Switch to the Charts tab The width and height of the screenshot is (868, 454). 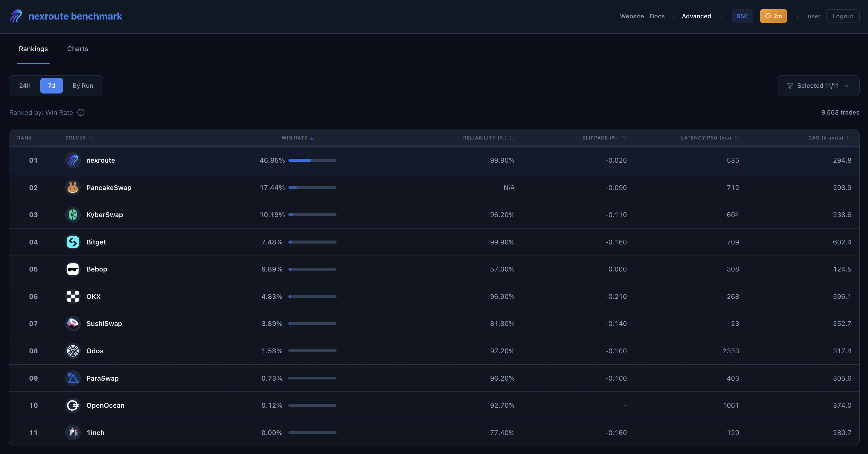(78, 49)
